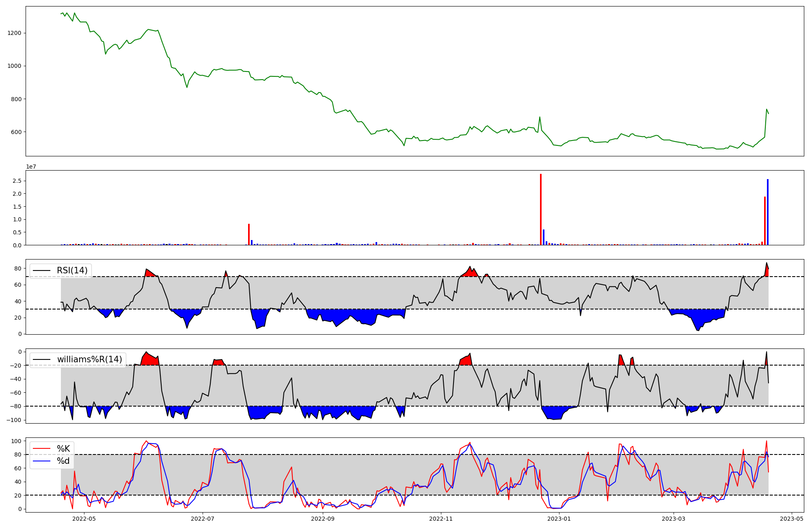Click the RSI(14) legend label
The width and height of the screenshot is (812, 528).
pos(72,270)
